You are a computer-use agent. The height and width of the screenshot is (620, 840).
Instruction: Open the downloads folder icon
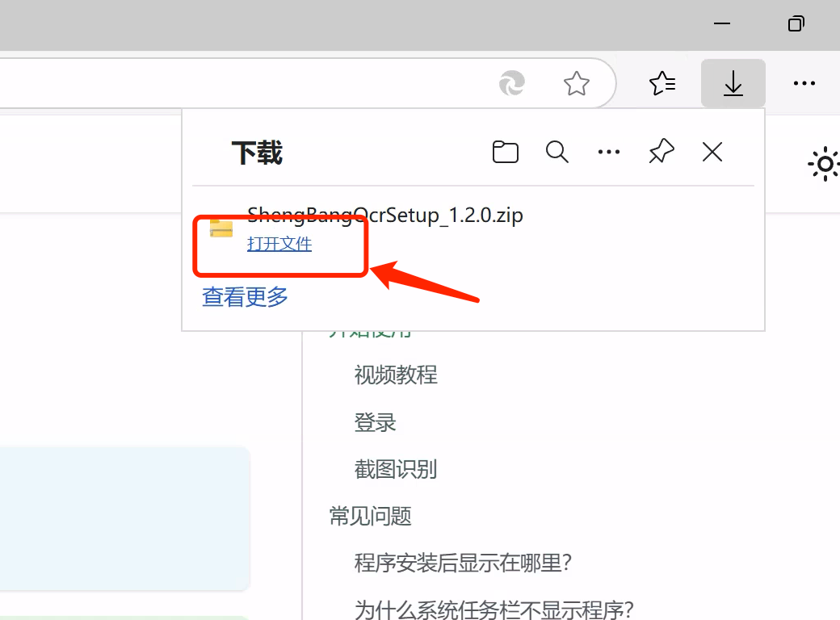505,152
